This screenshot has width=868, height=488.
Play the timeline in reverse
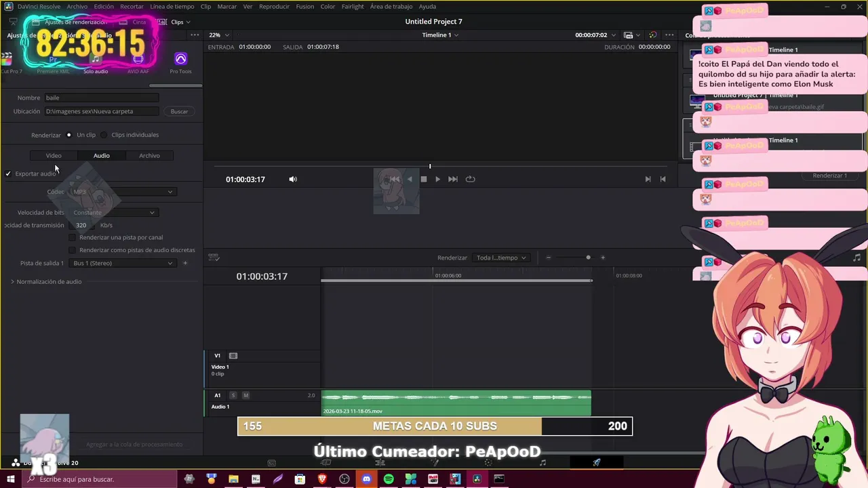(x=410, y=179)
